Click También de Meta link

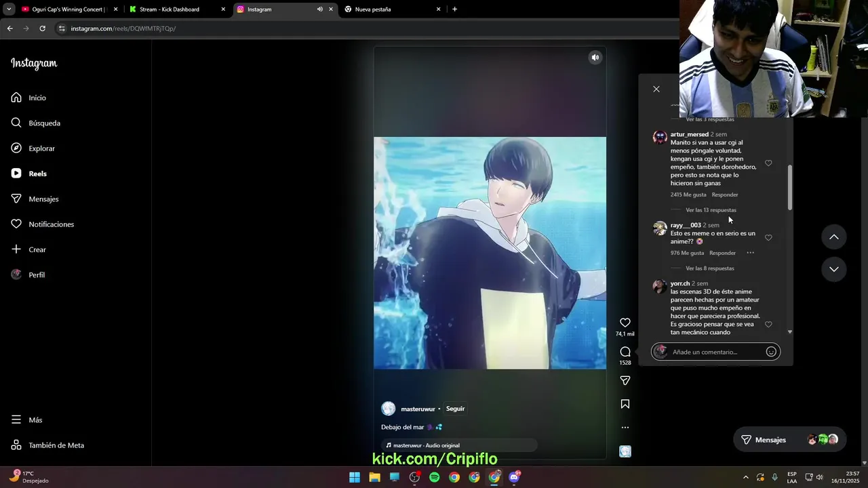(47, 445)
